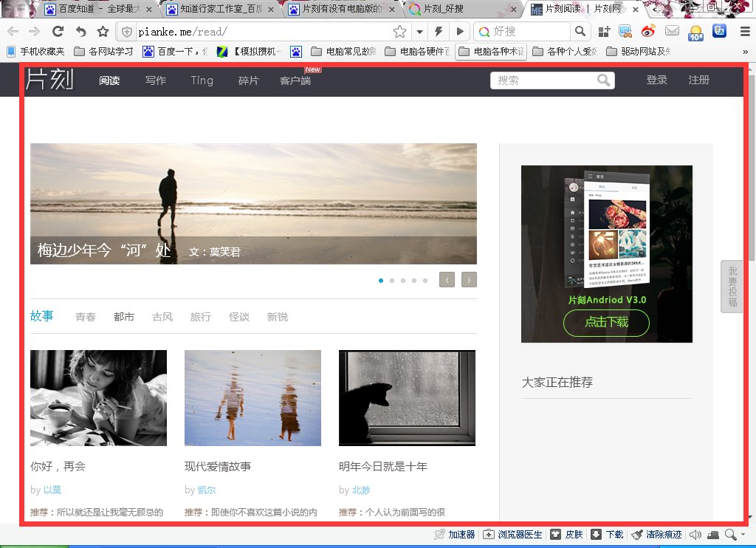Viewport: 756px width, 548px height.
Task: Click the browser reload icon
Action: pos(58,32)
